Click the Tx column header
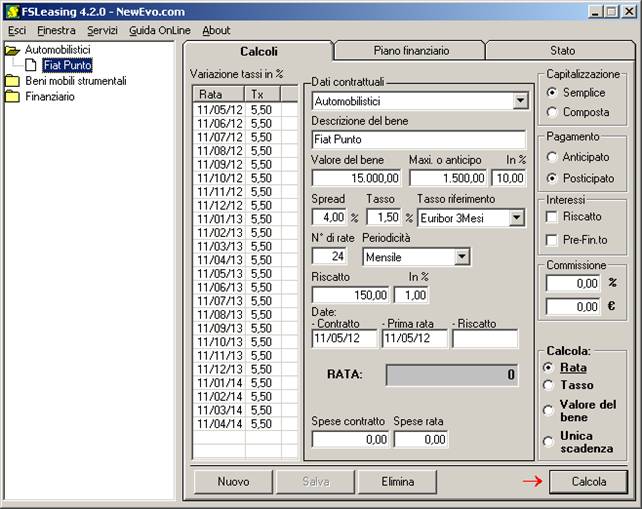Image resolution: width=642 pixels, height=509 pixels. pos(262,94)
